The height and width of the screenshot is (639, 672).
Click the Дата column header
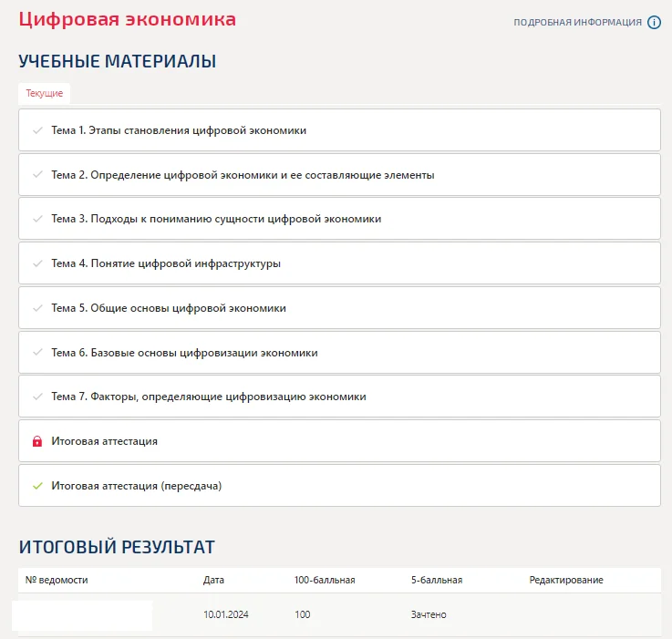[x=213, y=580]
